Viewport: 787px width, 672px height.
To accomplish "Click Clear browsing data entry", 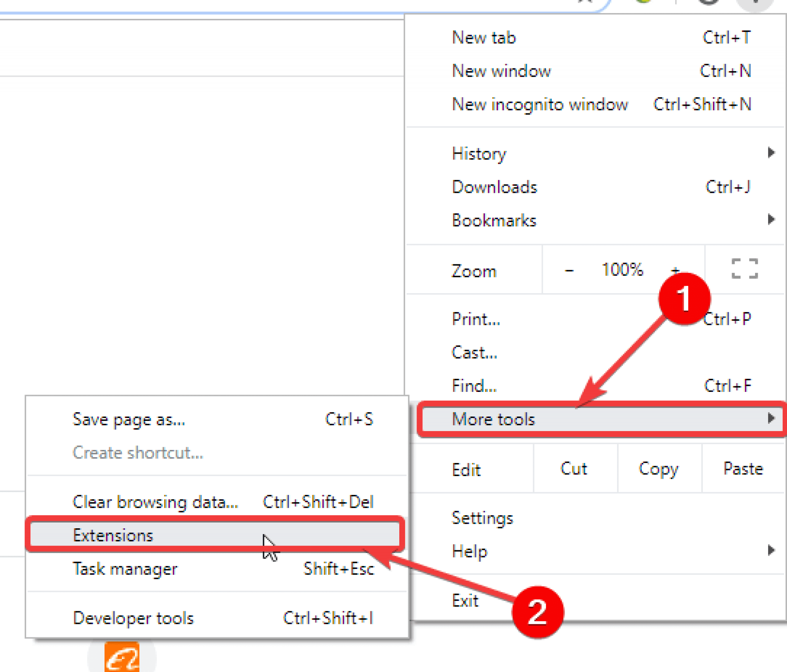I will tap(156, 502).
